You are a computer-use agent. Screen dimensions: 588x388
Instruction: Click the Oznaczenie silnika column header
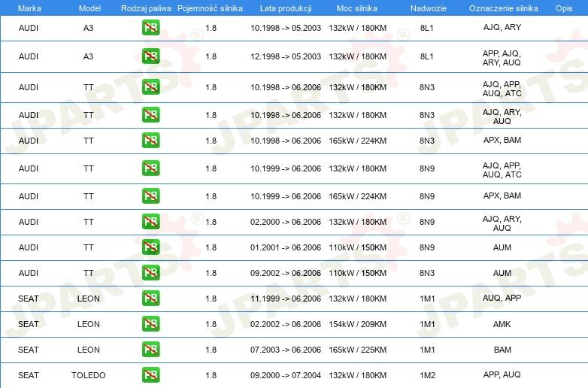[504, 8]
